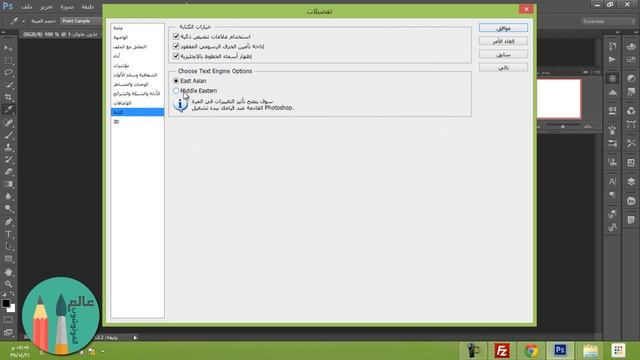This screenshot has height=360, width=640.
Task: Toggle show font names in English checkbox
Action: (x=176, y=56)
